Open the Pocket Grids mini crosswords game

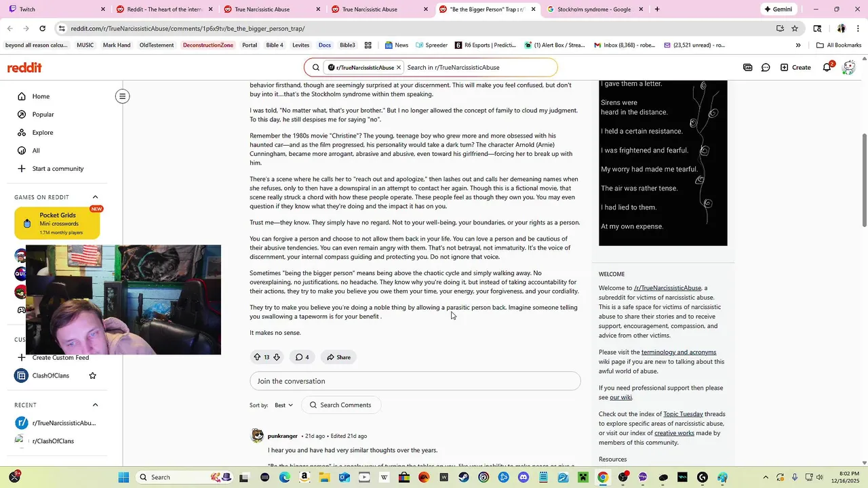coord(57,224)
